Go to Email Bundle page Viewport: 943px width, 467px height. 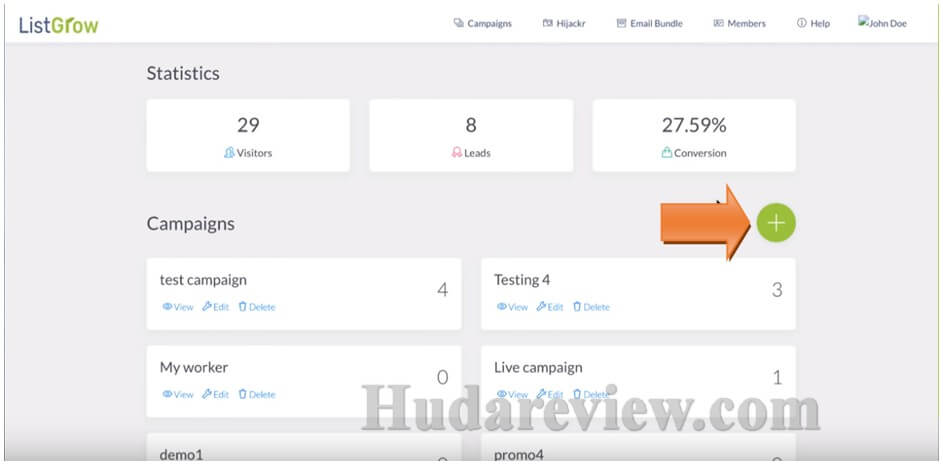(x=650, y=23)
